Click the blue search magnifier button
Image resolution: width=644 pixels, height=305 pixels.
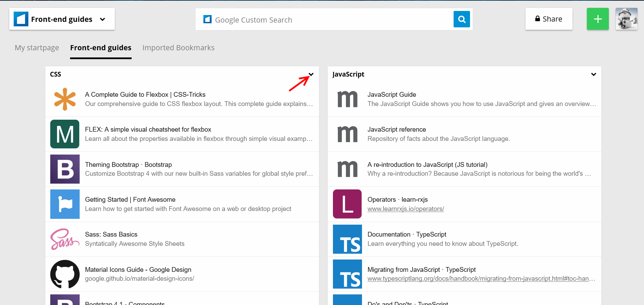[462, 19]
